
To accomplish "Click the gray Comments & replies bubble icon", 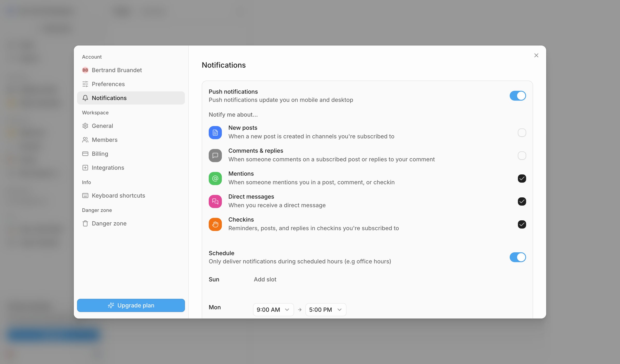I will [215, 156].
